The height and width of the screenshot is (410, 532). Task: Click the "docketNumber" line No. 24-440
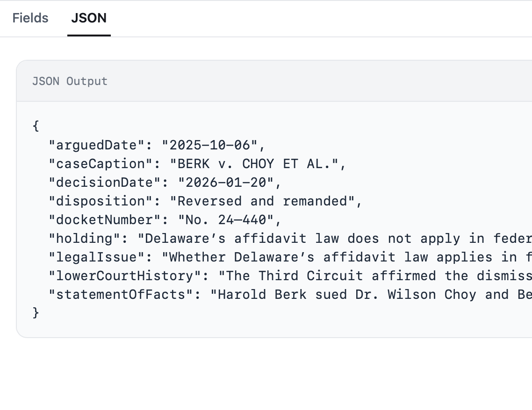pyautogui.click(x=165, y=220)
